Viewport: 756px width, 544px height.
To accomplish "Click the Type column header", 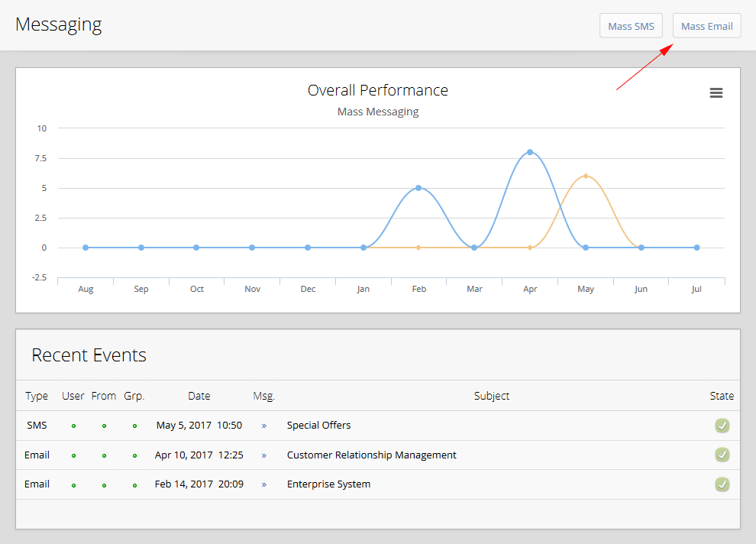I will click(x=37, y=396).
